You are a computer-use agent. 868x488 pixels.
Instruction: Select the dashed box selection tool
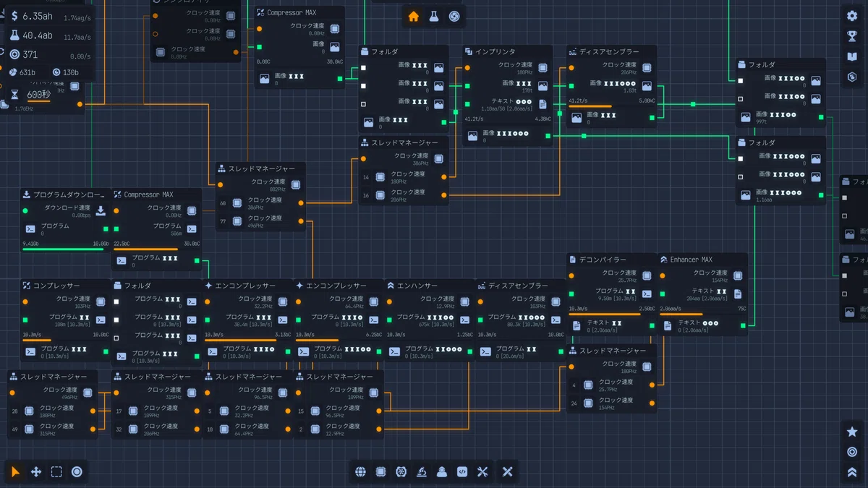tap(56, 472)
